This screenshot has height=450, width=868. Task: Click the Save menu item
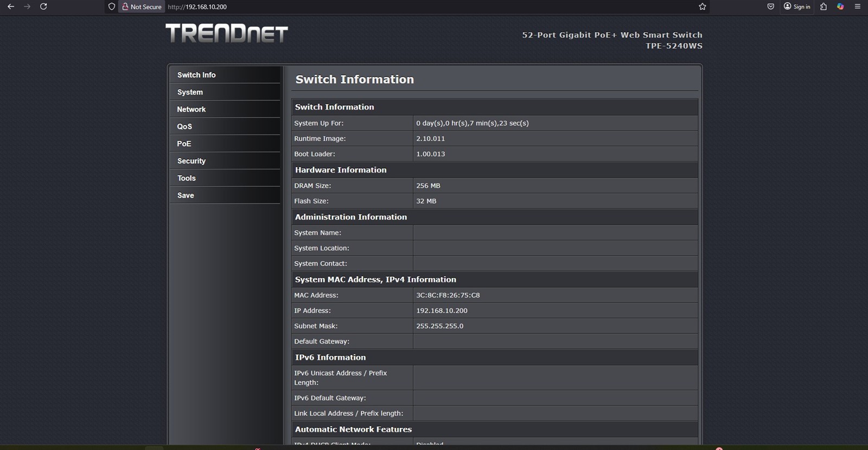[x=225, y=195]
